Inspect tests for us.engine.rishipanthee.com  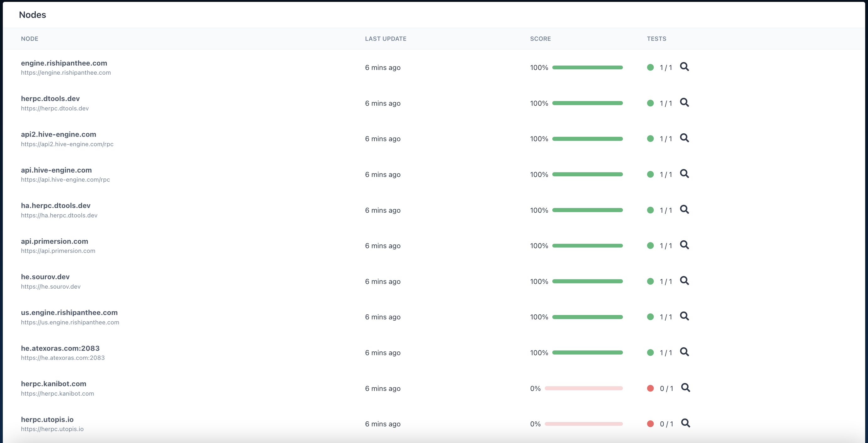point(684,316)
